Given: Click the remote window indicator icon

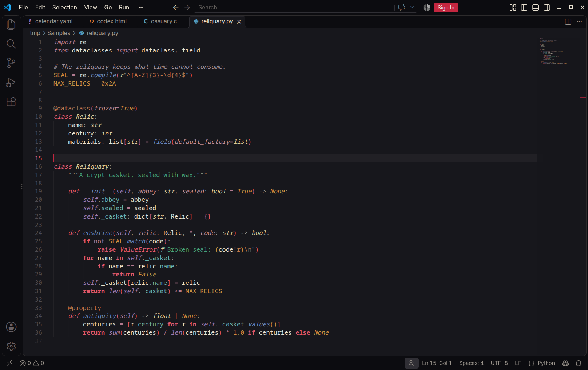Looking at the screenshot, I should (9, 363).
